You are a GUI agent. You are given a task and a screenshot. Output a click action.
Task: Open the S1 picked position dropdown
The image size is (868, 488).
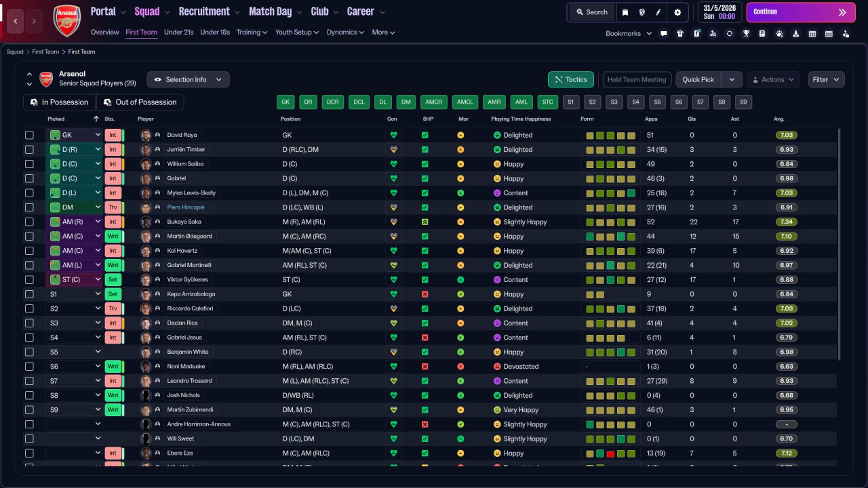click(74, 294)
